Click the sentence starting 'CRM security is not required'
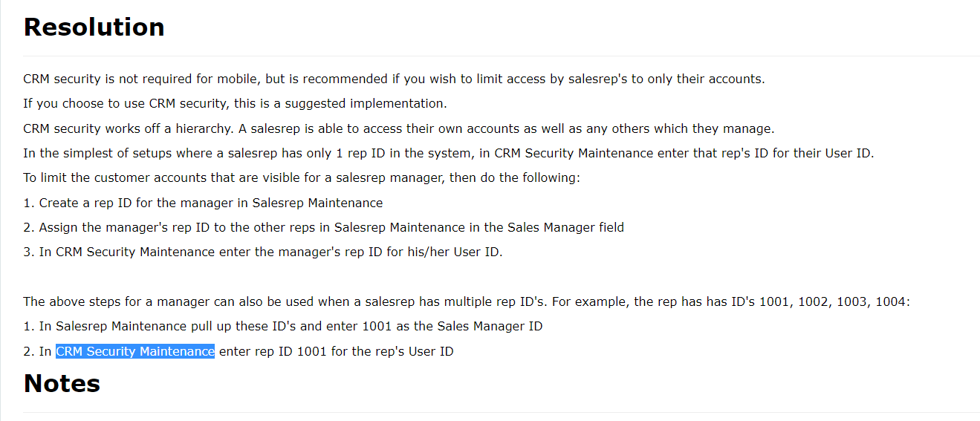This screenshot has height=421, width=980. coord(394,79)
